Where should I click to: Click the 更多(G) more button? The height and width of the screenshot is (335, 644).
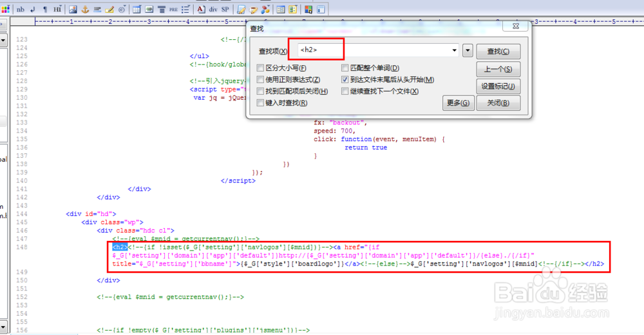459,103
